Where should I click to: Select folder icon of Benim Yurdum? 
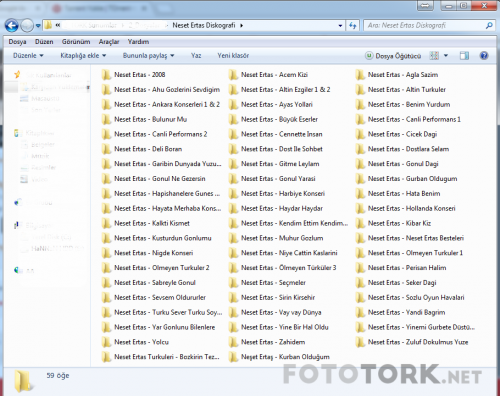tap(360, 104)
